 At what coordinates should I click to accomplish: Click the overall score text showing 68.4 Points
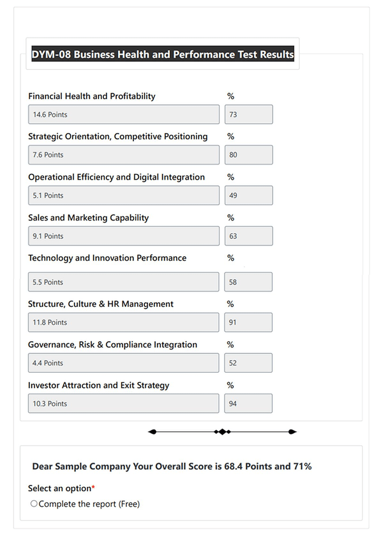point(173,466)
